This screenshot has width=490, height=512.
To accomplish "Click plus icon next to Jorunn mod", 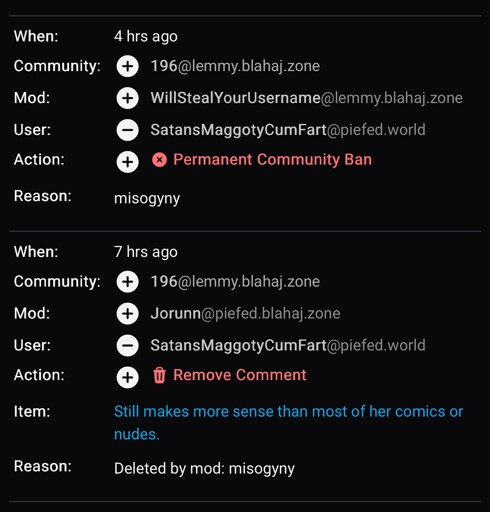I will 128,314.
